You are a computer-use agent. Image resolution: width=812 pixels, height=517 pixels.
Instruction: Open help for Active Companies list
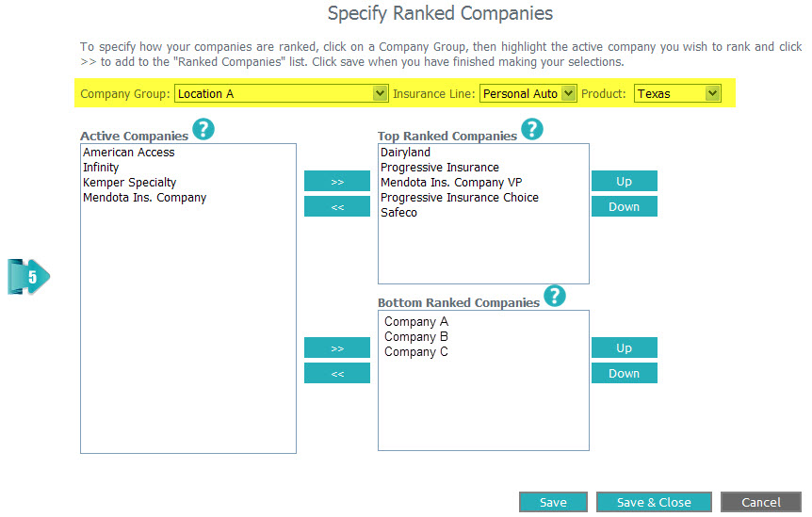[x=203, y=129]
